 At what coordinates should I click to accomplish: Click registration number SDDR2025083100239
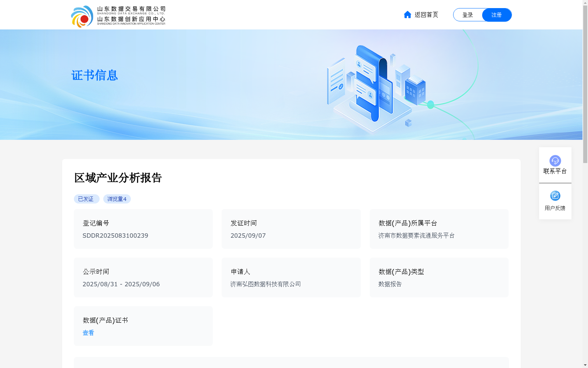tap(115, 236)
